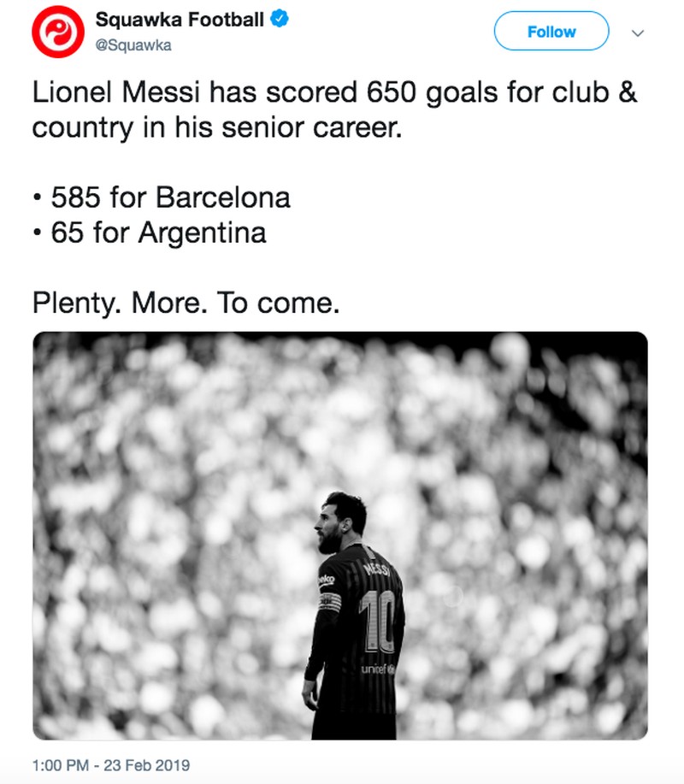Image resolution: width=684 pixels, height=784 pixels.
Task: Open the tweet options chevron
Action: point(636,32)
